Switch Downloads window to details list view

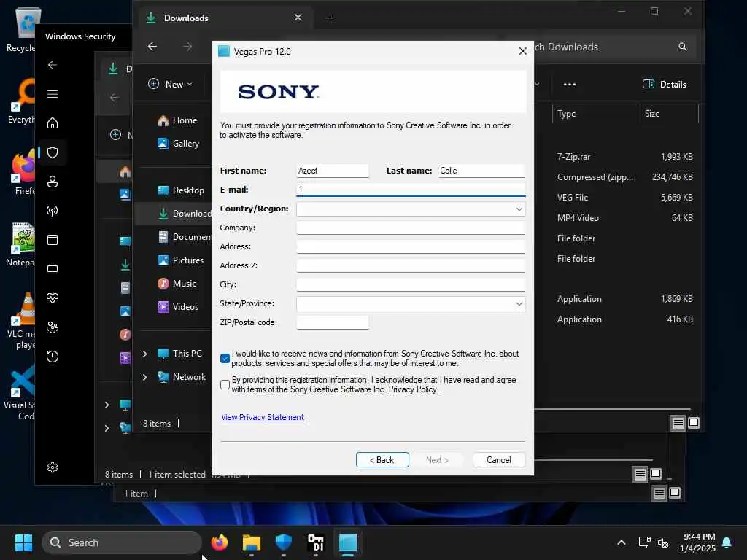[x=678, y=424]
